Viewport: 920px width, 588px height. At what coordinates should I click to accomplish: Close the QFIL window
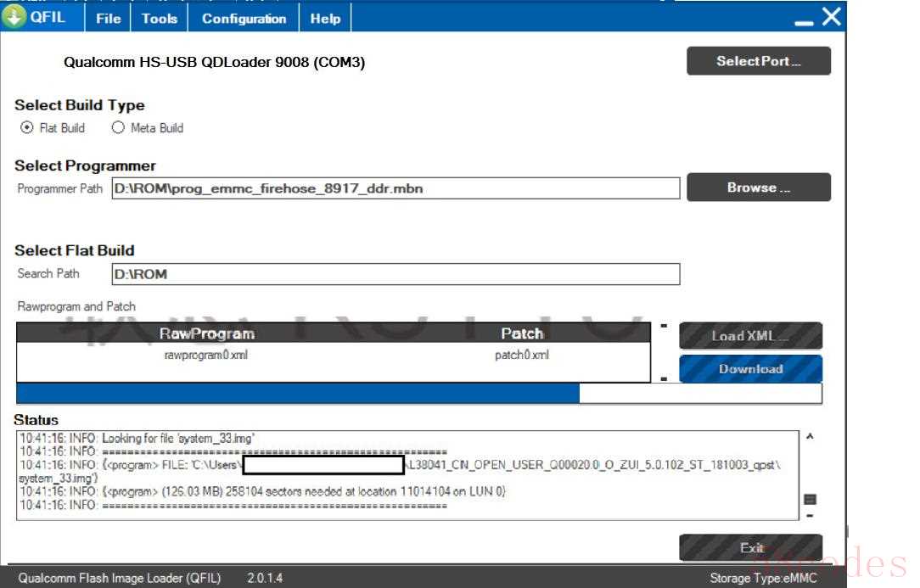(x=832, y=17)
